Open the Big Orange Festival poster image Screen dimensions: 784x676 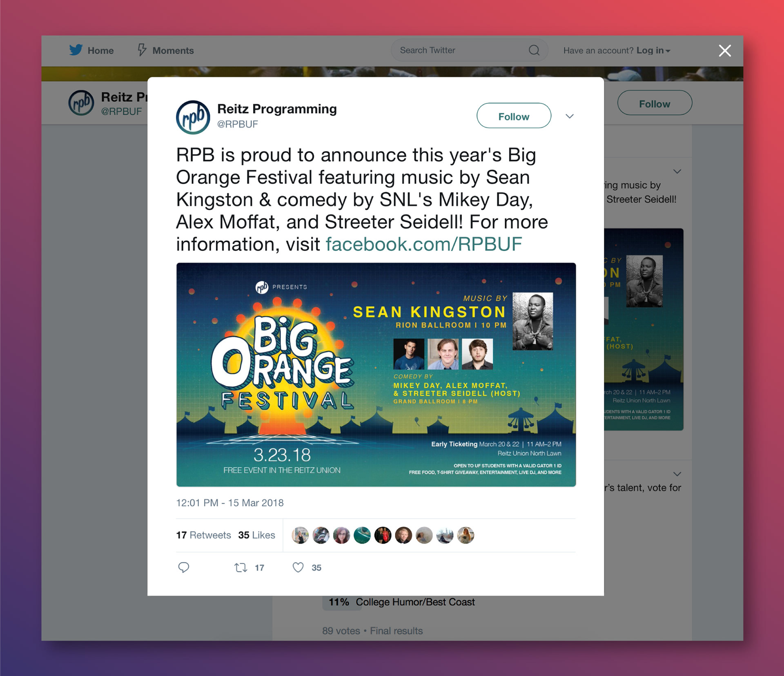pyautogui.click(x=376, y=375)
